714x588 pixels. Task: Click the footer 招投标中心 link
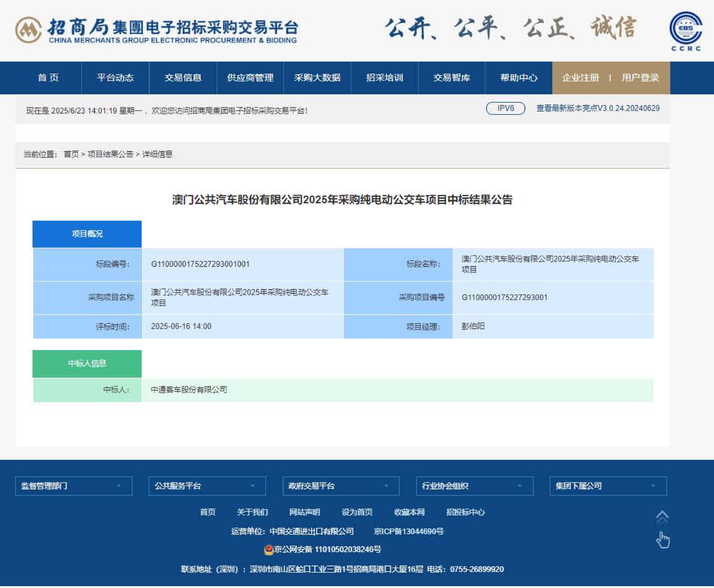click(x=465, y=512)
